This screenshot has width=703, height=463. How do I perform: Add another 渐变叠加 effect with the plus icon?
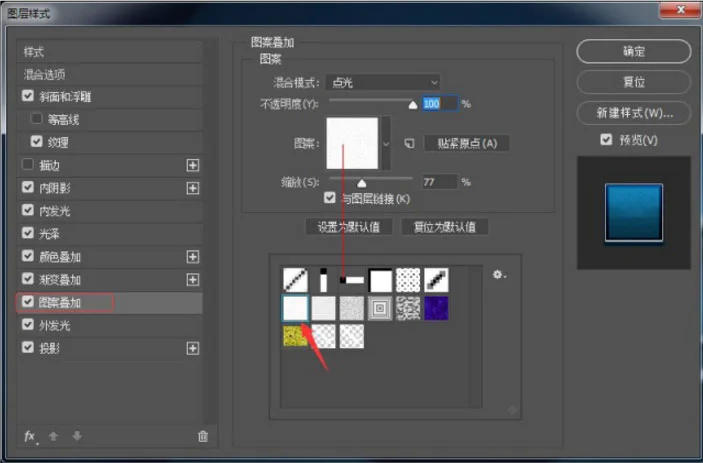(193, 280)
